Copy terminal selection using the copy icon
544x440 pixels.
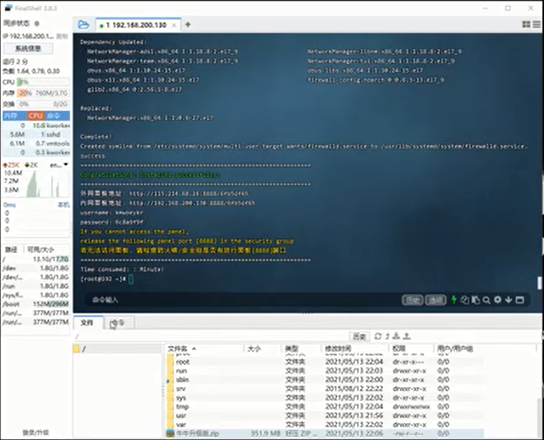[x=465, y=300]
